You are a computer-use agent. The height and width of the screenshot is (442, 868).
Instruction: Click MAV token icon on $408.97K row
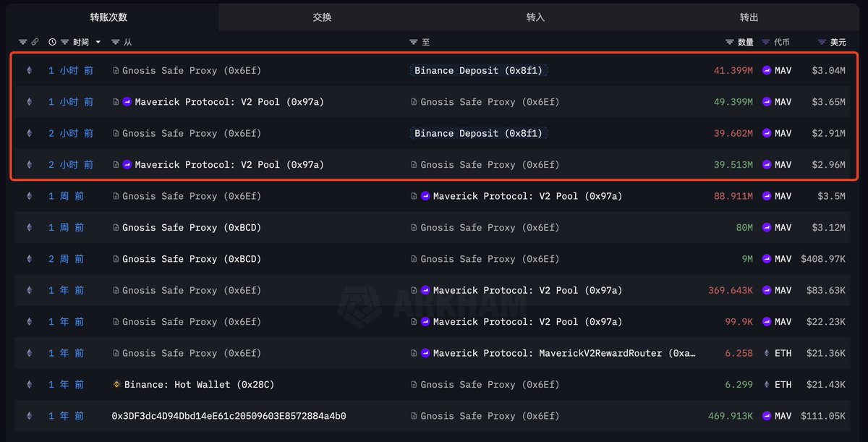tap(767, 259)
